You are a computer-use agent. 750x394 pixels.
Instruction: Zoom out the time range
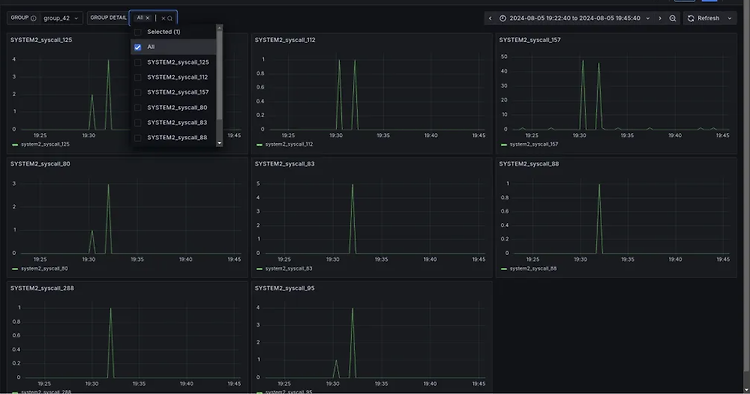(x=673, y=18)
